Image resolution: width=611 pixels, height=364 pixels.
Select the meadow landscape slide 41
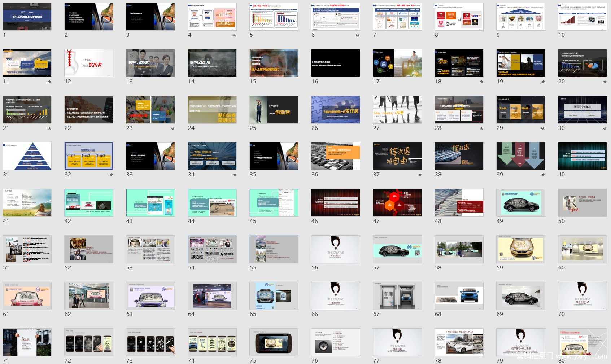tap(27, 203)
